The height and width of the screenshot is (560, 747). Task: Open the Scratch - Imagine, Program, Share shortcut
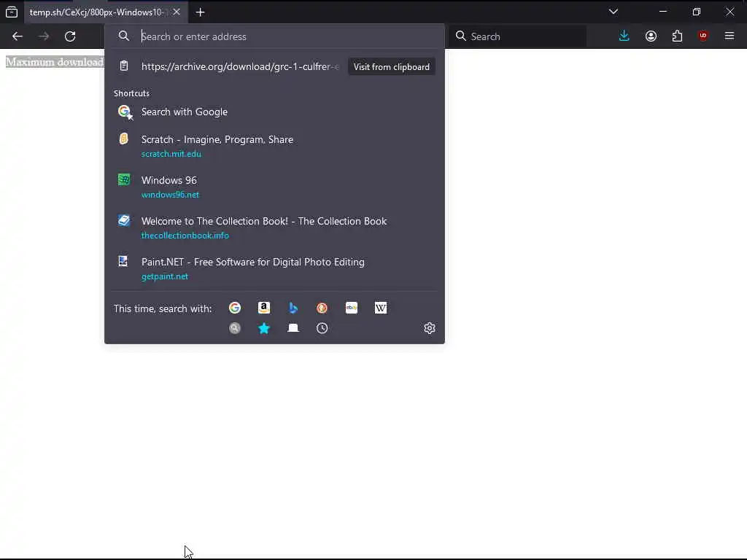point(274,146)
